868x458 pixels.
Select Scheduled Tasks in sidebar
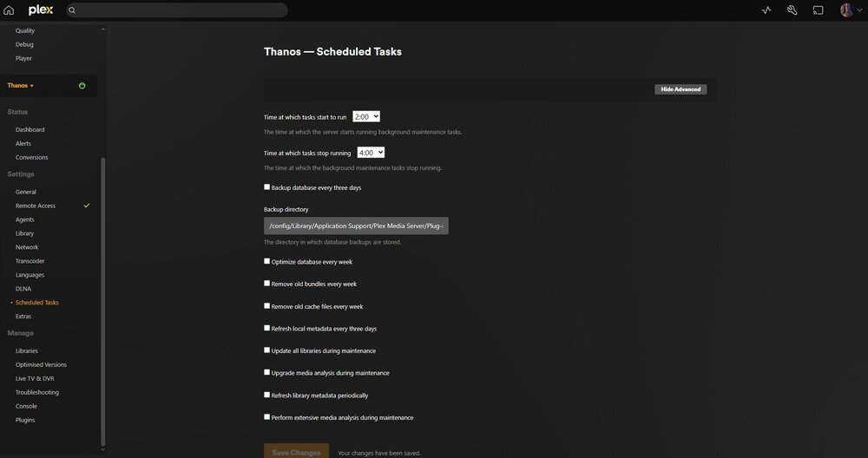tap(37, 303)
